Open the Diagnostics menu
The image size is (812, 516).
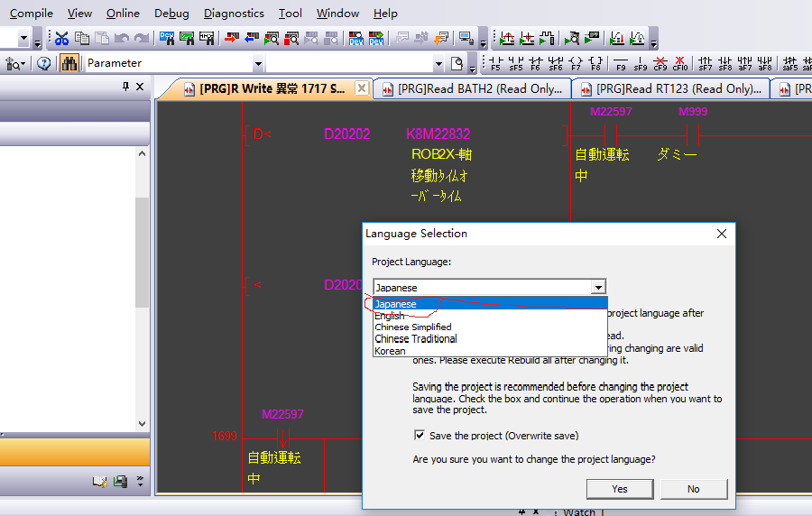tap(234, 14)
